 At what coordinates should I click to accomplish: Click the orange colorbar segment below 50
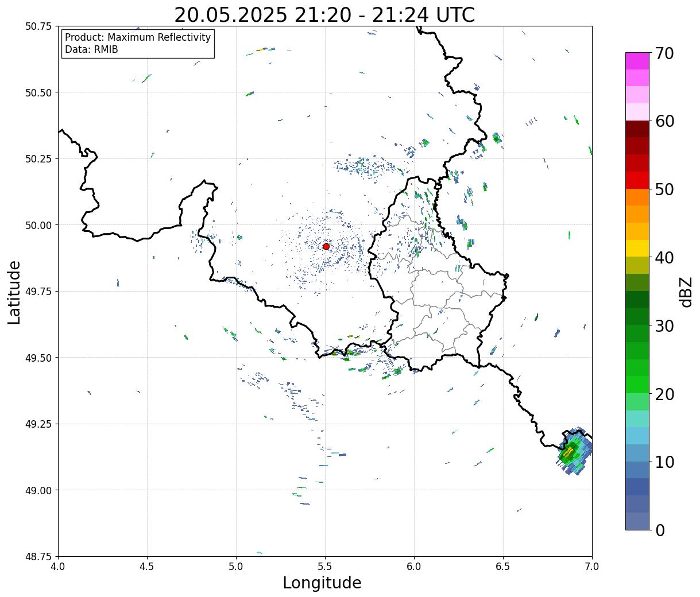(x=637, y=197)
